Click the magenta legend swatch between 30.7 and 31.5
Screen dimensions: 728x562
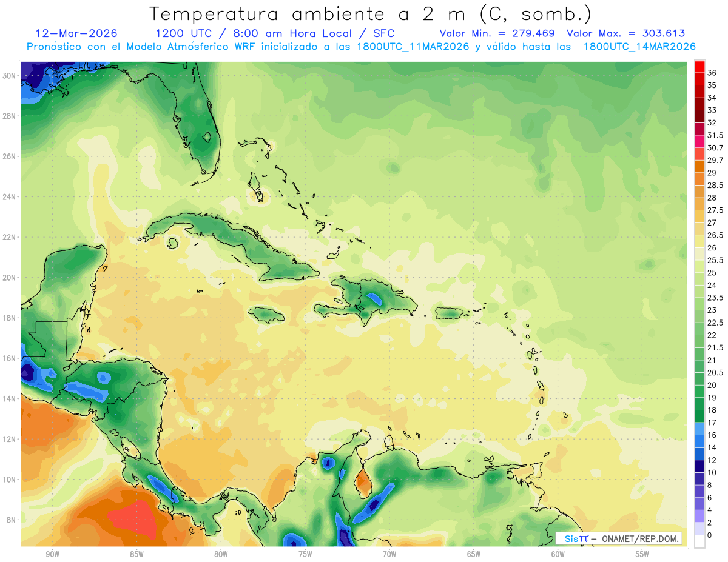click(x=699, y=142)
